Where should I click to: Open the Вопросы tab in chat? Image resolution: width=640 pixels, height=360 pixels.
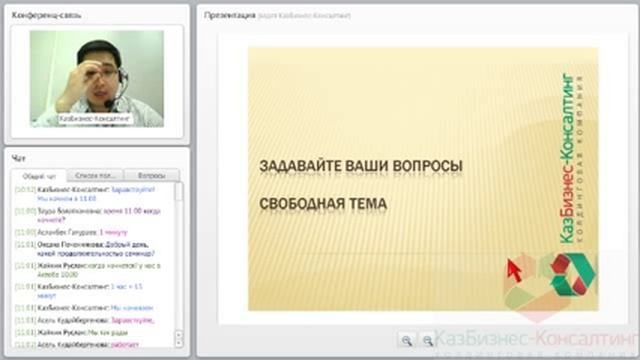[151, 176]
